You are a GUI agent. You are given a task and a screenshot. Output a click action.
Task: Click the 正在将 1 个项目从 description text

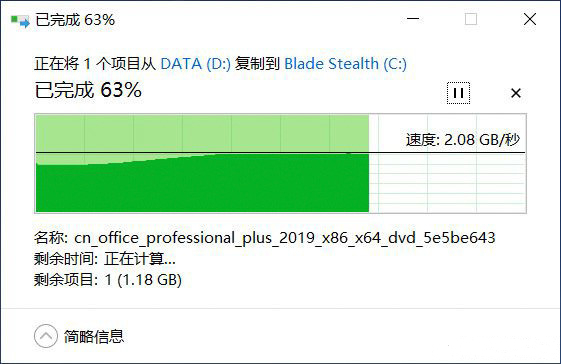click(x=95, y=64)
